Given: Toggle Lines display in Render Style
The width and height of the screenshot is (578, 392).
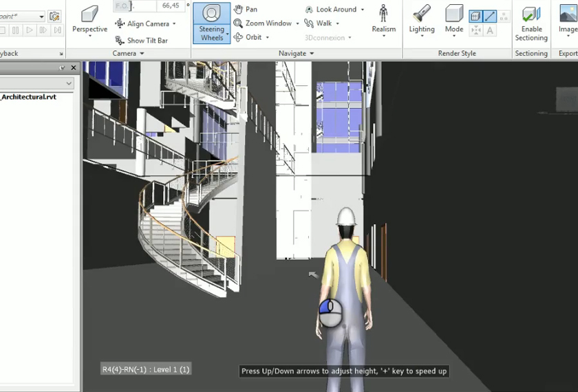Looking at the screenshot, I should point(490,16).
